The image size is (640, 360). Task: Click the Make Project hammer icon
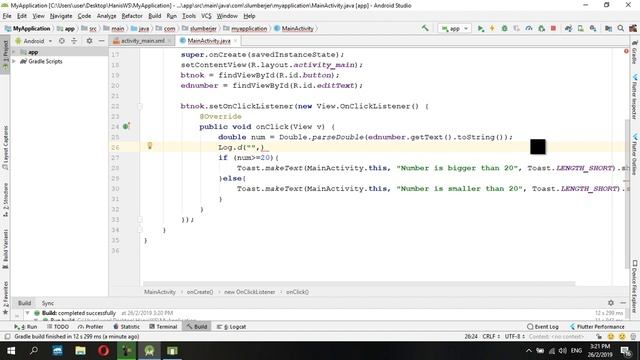click(x=425, y=28)
